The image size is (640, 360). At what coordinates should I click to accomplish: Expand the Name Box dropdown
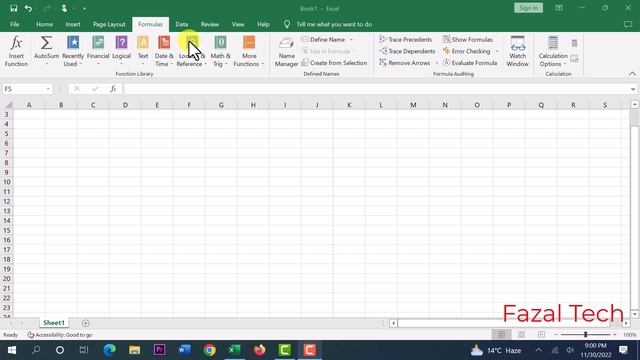(x=48, y=89)
